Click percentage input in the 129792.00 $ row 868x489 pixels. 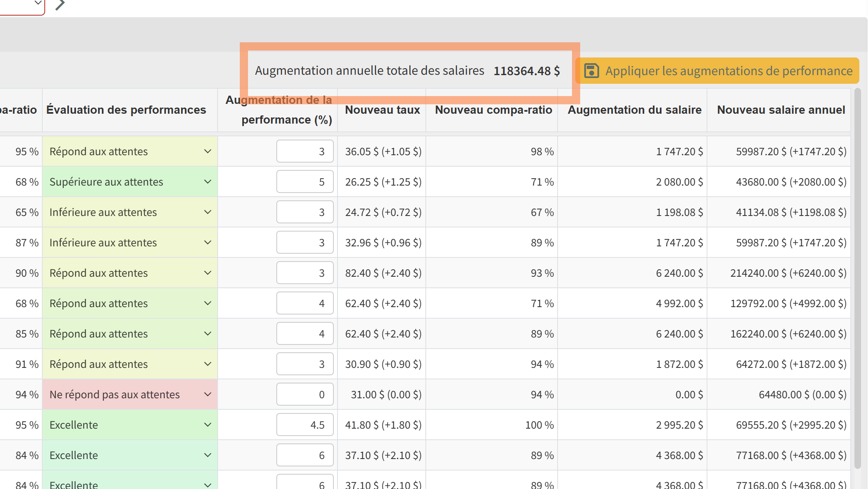coord(305,303)
